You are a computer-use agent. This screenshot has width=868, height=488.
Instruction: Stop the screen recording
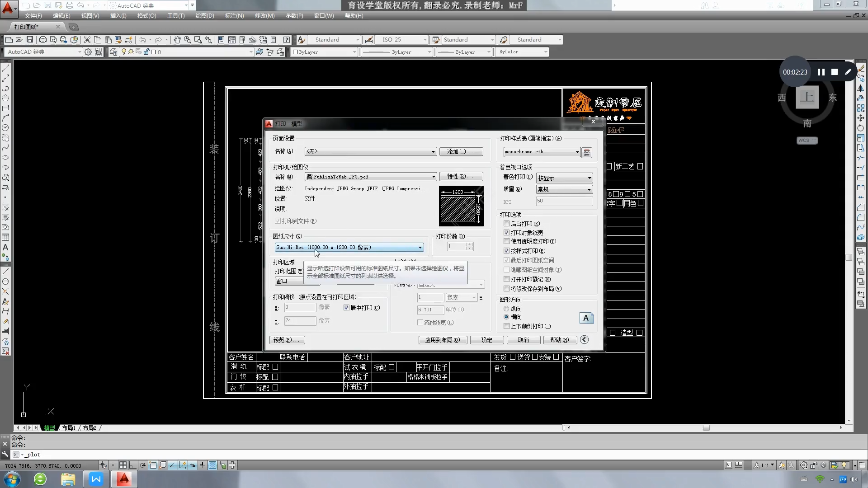pyautogui.click(x=835, y=72)
